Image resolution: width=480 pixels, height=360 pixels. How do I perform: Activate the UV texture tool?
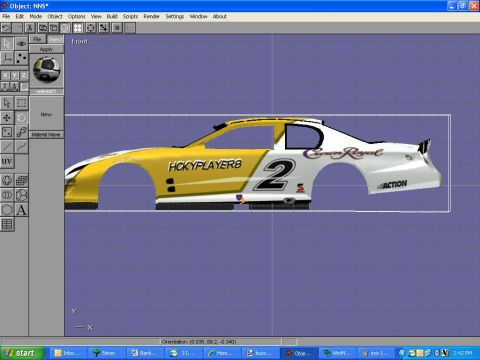click(7, 161)
